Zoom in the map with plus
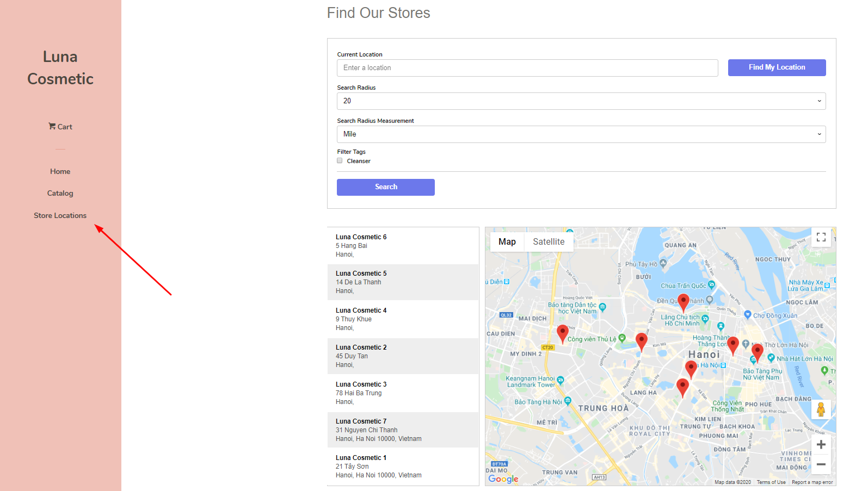Viewport: 868px width, 491px height. (821, 445)
